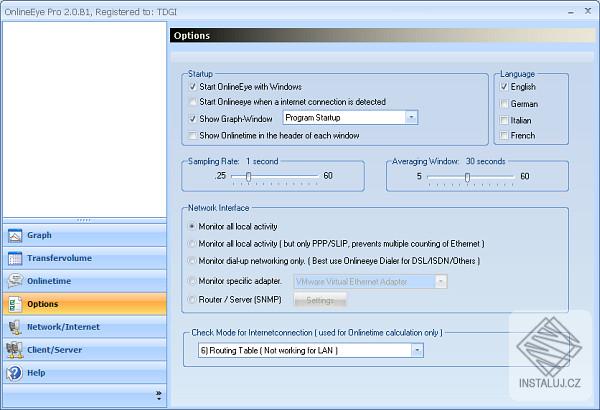
Task: Toggle Start OnlineEye with Windows checkbox
Action: click(193, 87)
